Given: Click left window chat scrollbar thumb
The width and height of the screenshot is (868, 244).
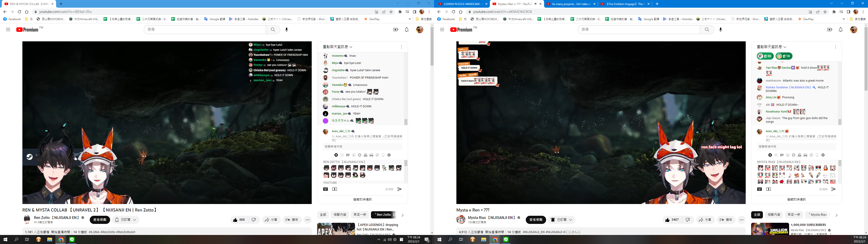Looking at the screenshot, I should click(406, 122).
